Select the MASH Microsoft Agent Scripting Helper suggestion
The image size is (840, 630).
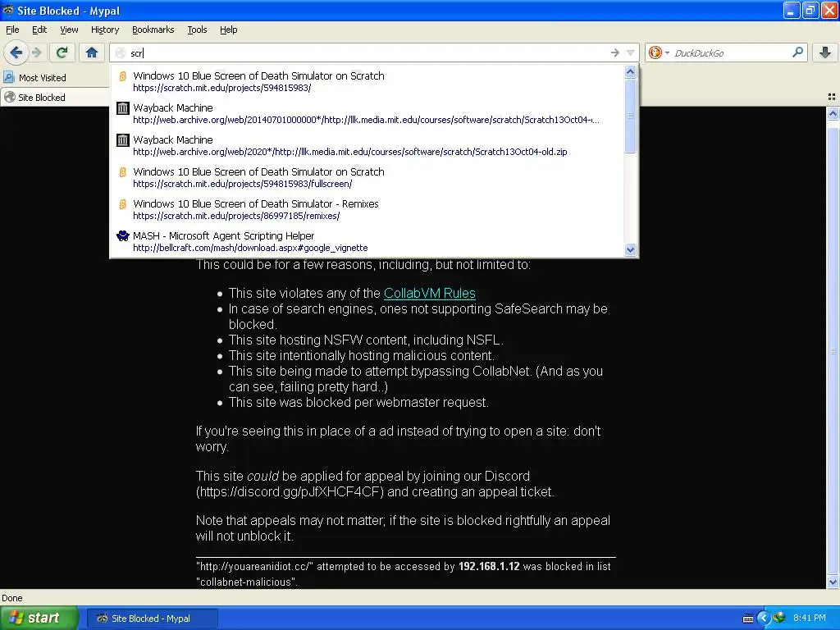point(367,242)
